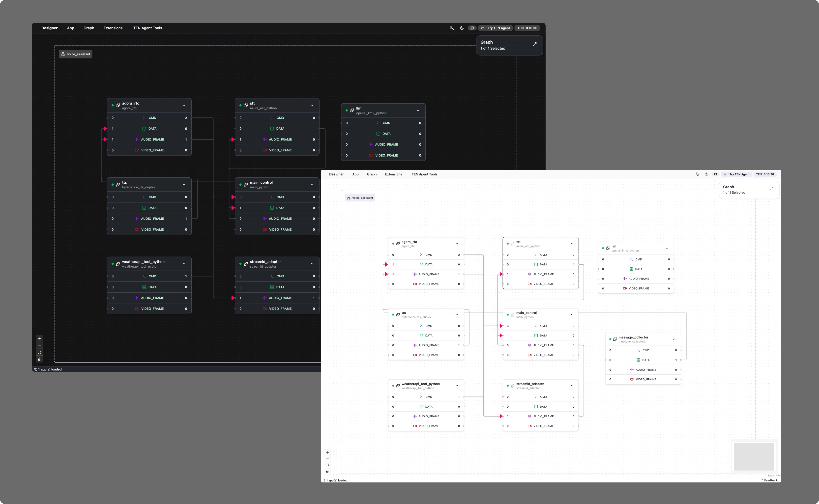The image size is (819, 504).
Task: Open TEN Agent Tools in dark window
Action: [x=147, y=28]
